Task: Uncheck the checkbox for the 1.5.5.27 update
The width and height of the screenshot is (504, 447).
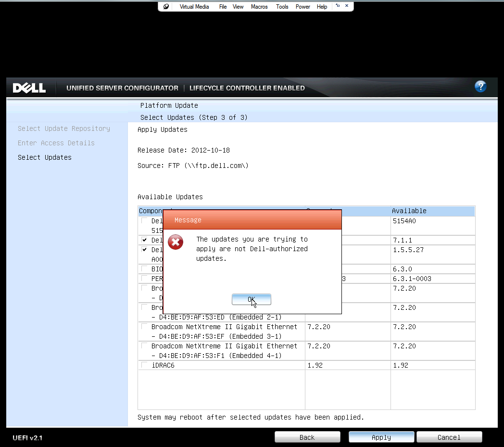Action: (144, 250)
